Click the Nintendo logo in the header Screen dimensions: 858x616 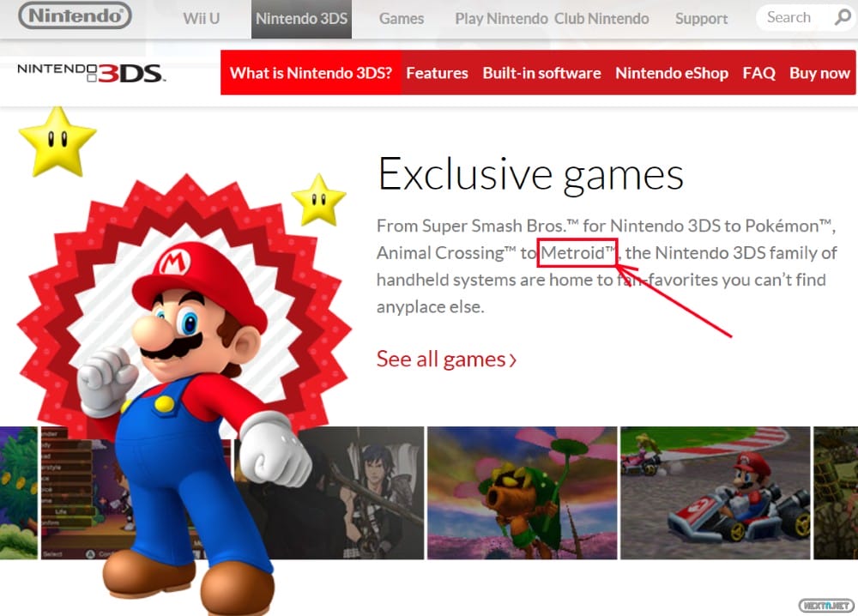click(x=75, y=15)
